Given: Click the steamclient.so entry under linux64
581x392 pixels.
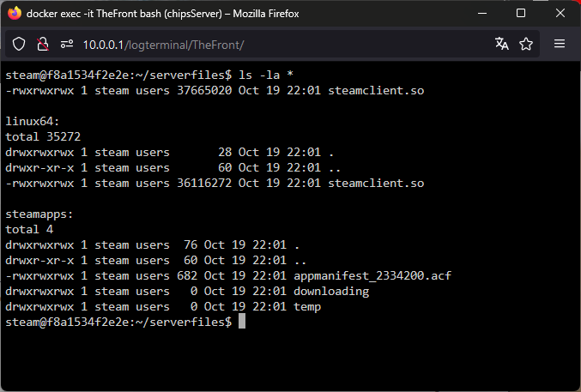Looking at the screenshot, I should pos(376,183).
